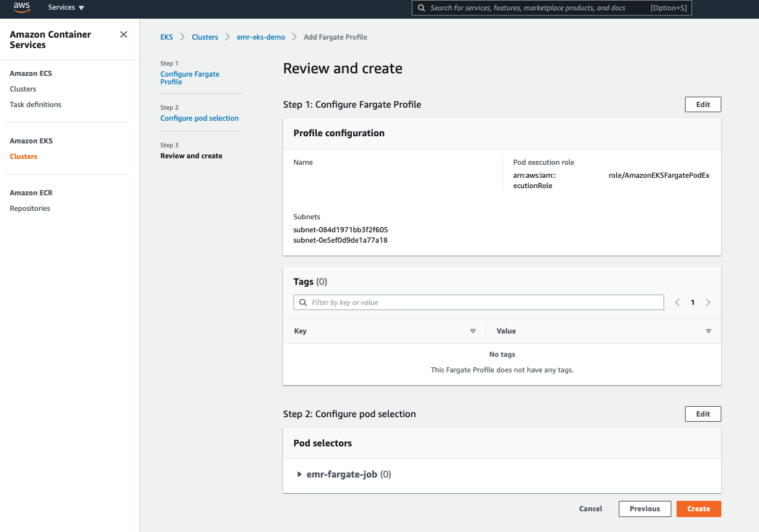Expand the emr-fargate-job pod selector

(300, 474)
